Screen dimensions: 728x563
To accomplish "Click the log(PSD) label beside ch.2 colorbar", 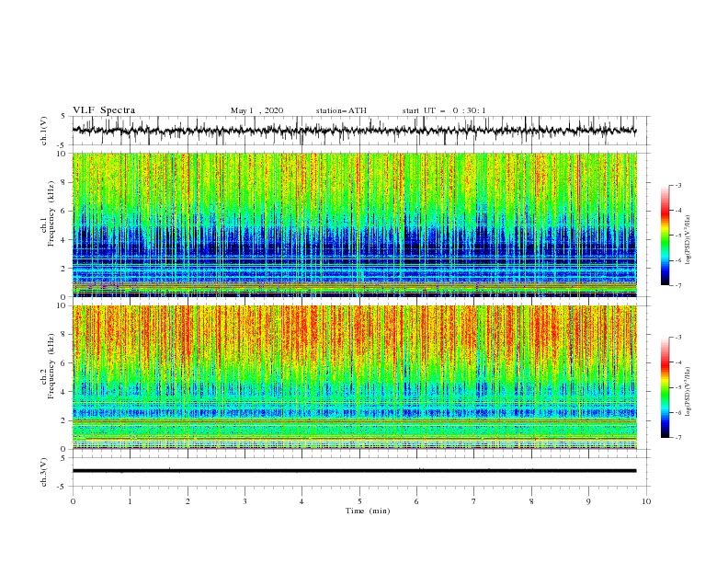I will (x=688, y=392).
